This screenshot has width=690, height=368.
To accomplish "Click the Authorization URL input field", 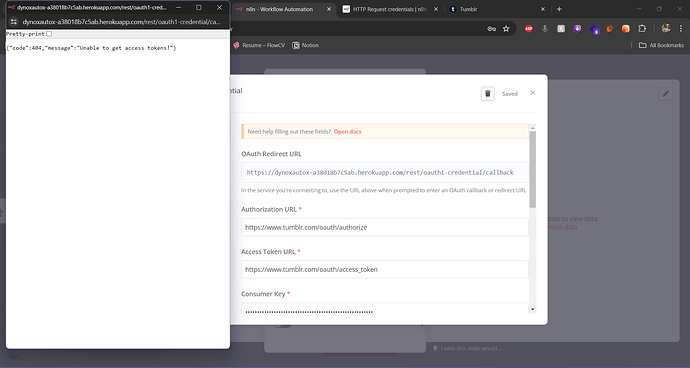I will click(385, 227).
